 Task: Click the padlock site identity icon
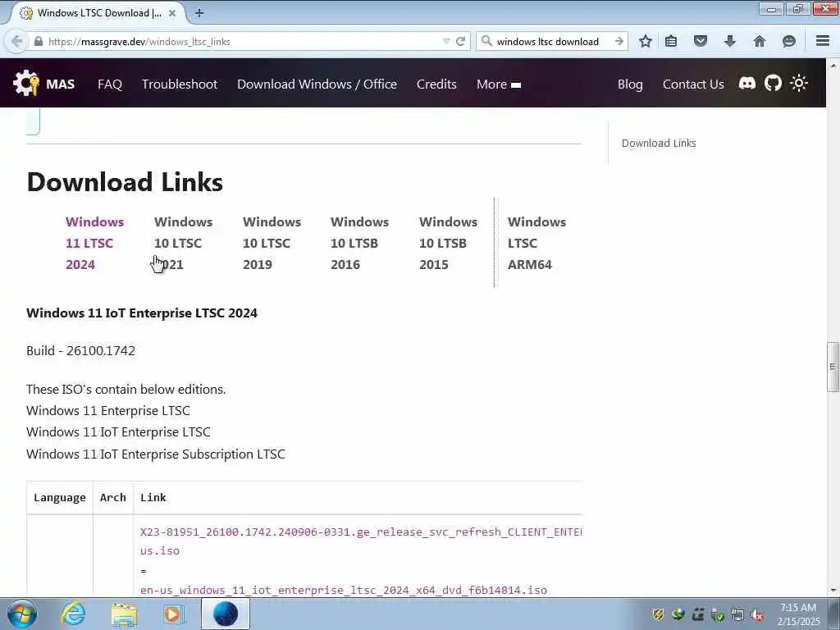coord(38,41)
